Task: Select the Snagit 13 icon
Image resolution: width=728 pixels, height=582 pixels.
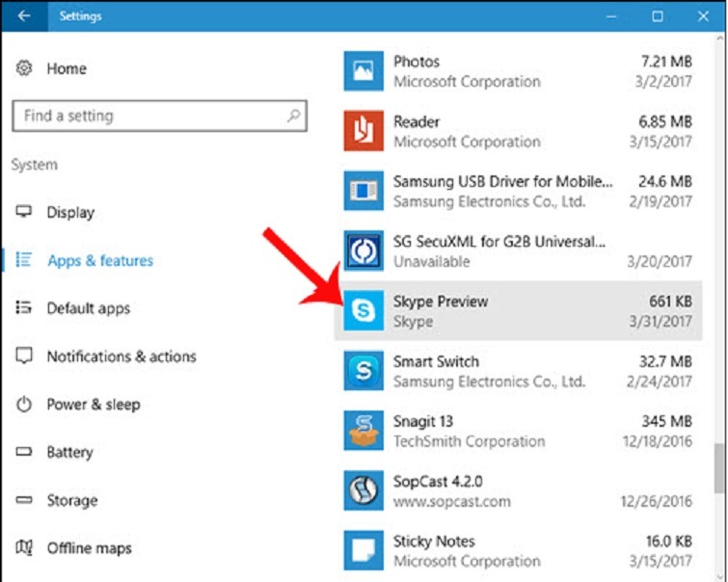Action: [364, 431]
